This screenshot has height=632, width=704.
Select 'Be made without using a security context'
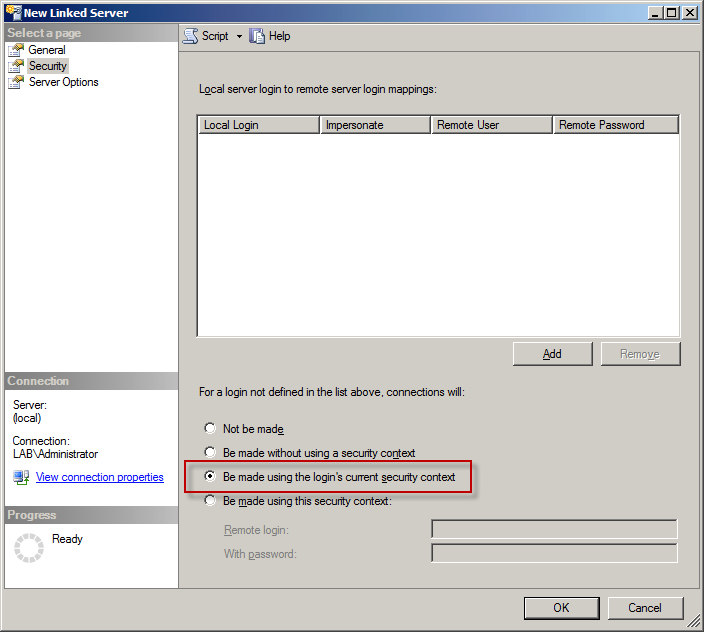coord(210,452)
